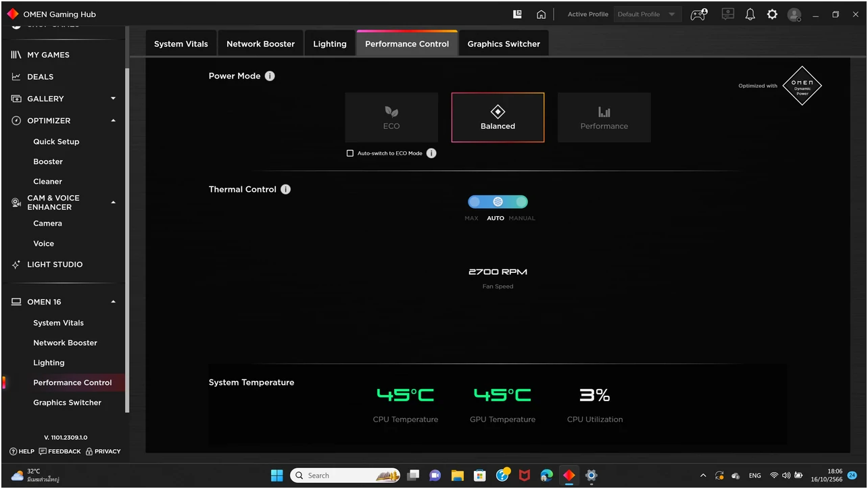Open McAfee icon on taskbar

pyautogui.click(x=524, y=475)
